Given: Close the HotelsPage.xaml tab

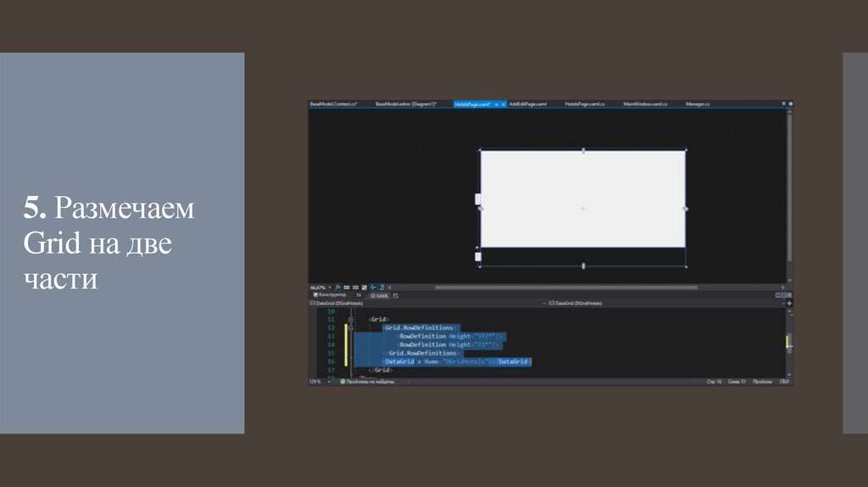Looking at the screenshot, I should click(503, 104).
